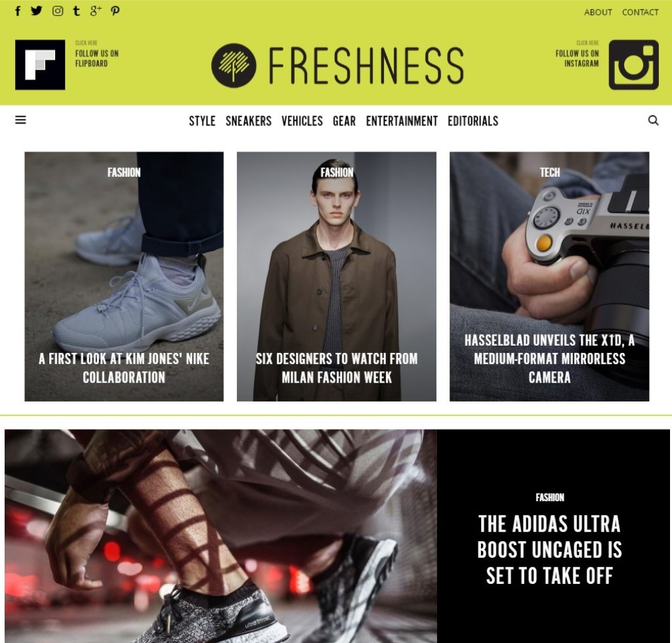This screenshot has width=672, height=643.
Task: Open the Twitter bird icon
Action: (37, 10)
